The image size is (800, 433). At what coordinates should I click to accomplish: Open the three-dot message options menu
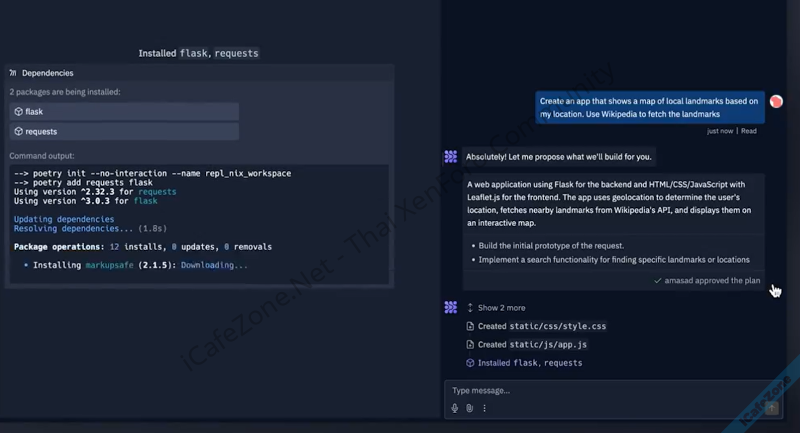pos(485,408)
